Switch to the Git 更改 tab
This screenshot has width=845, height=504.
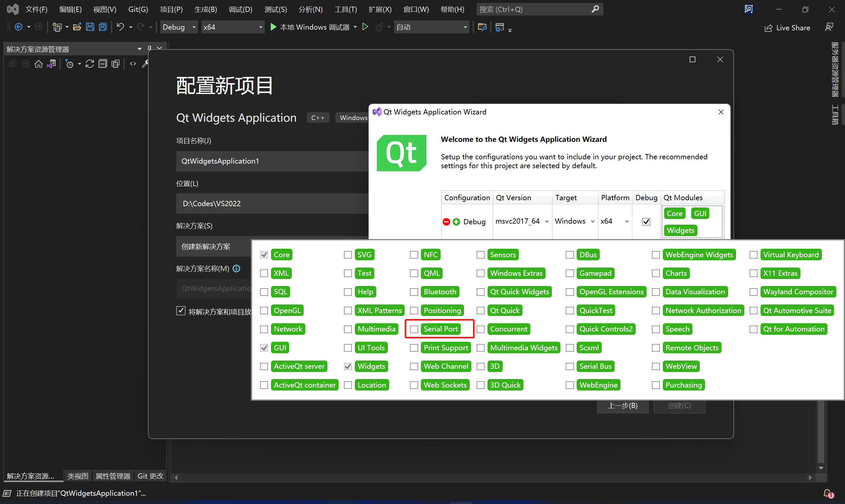tap(151, 476)
